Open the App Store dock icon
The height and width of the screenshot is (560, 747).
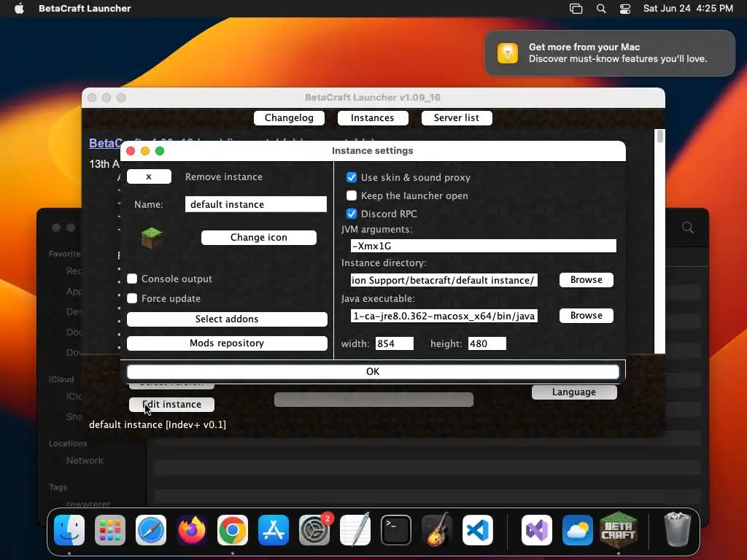click(x=274, y=529)
